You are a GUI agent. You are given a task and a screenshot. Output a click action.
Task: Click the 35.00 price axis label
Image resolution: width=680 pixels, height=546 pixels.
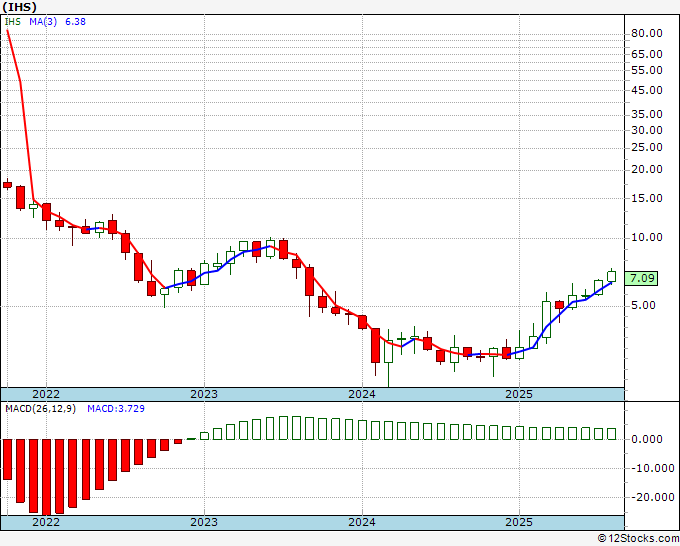coord(647,114)
